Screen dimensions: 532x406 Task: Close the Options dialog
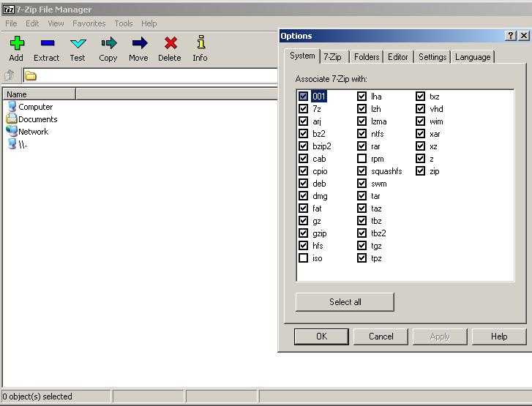click(x=524, y=36)
